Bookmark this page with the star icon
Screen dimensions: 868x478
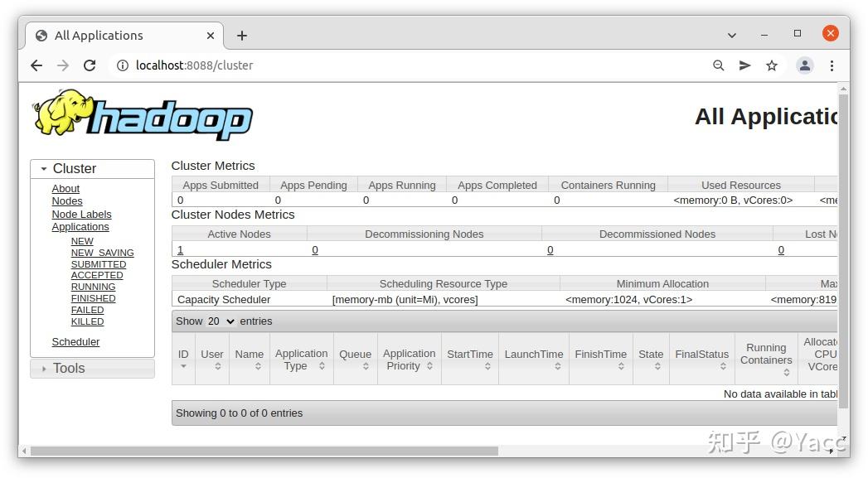coord(772,65)
